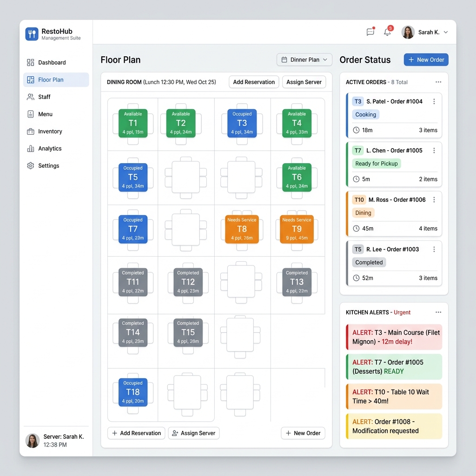Select available table T1
476x476 pixels.
(133, 123)
